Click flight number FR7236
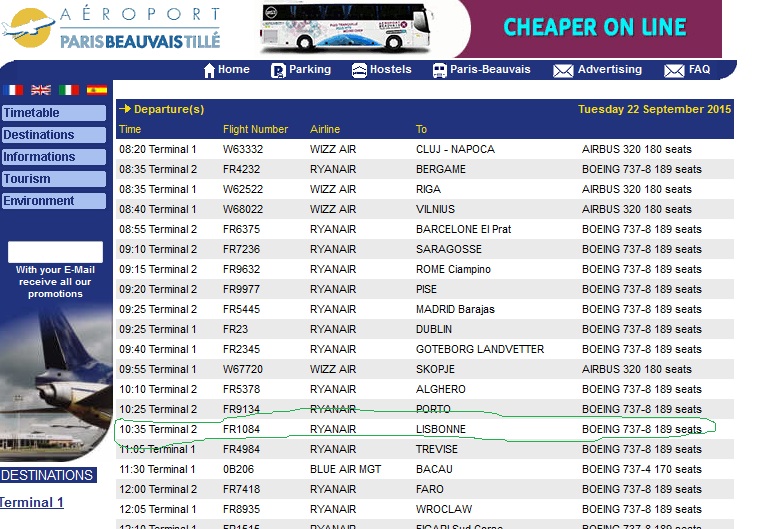 click(x=241, y=250)
